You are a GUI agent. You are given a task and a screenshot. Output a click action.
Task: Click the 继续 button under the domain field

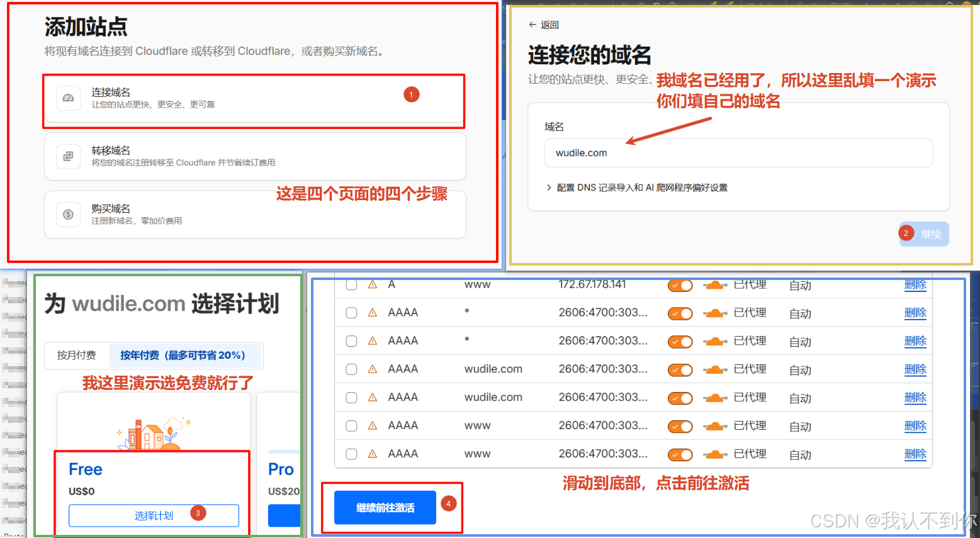point(925,234)
